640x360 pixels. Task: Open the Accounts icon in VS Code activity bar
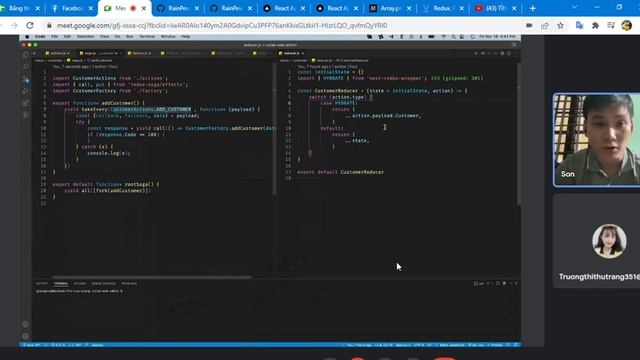[25, 324]
